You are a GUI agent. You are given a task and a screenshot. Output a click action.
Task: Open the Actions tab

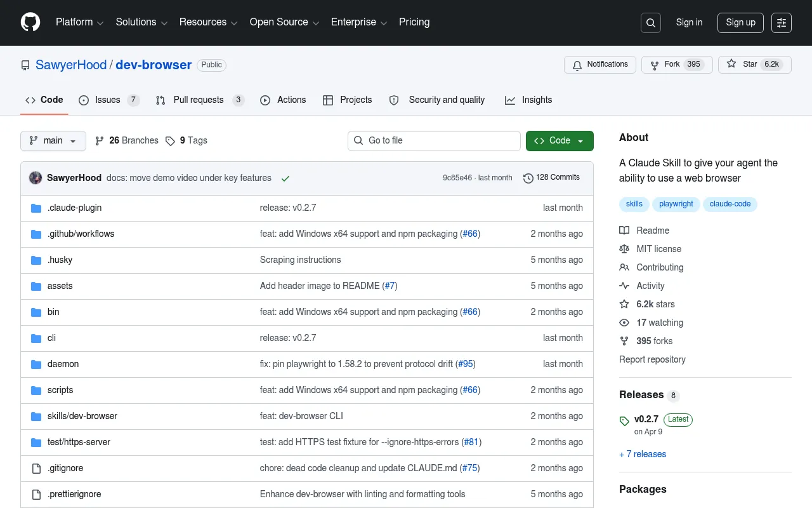(283, 100)
